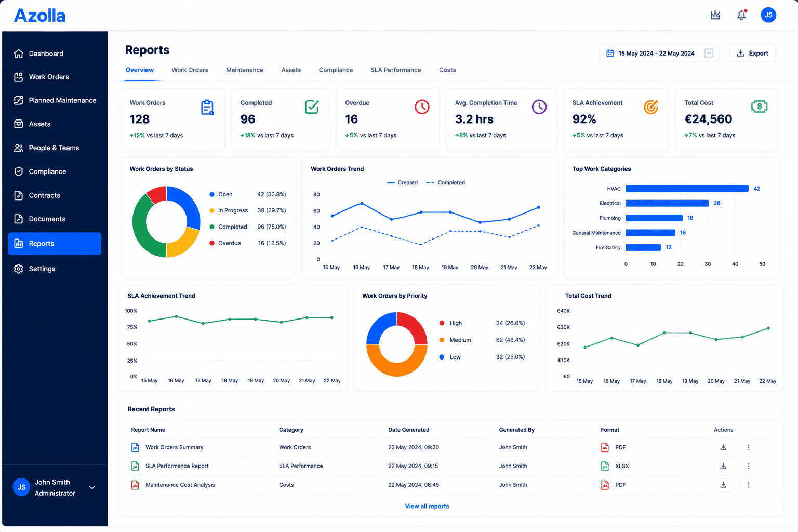
Task: Click the Overdue red clock icon
Action: pyautogui.click(x=422, y=107)
